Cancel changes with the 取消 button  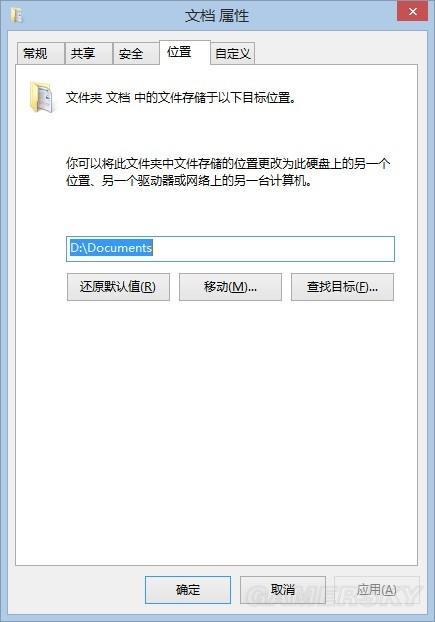coord(283,590)
